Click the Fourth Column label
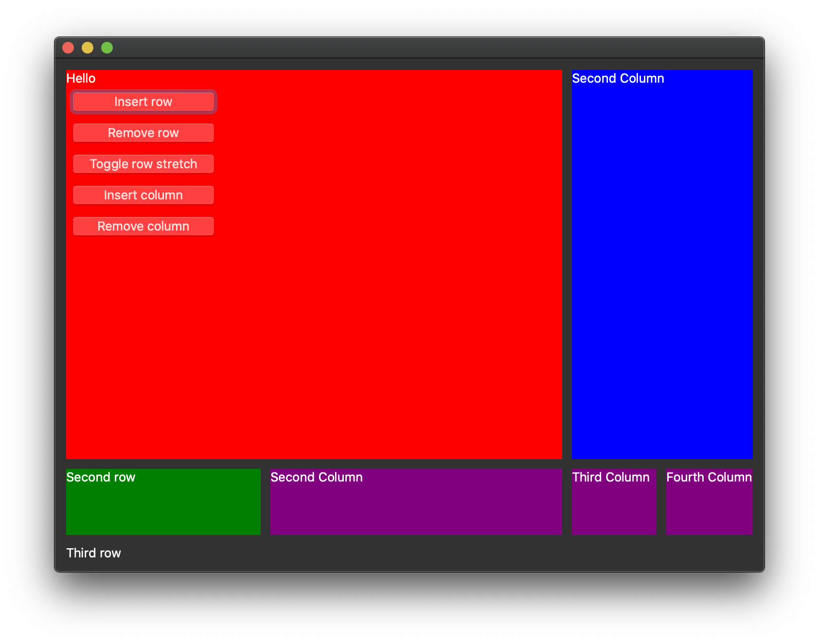This screenshot has width=819, height=644. pos(709,477)
